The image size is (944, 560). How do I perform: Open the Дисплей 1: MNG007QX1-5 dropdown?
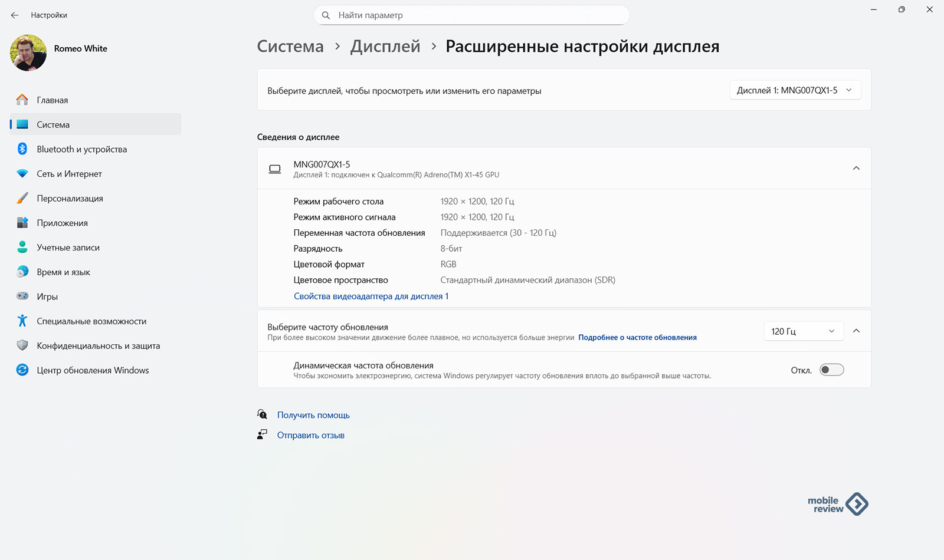coord(795,90)
